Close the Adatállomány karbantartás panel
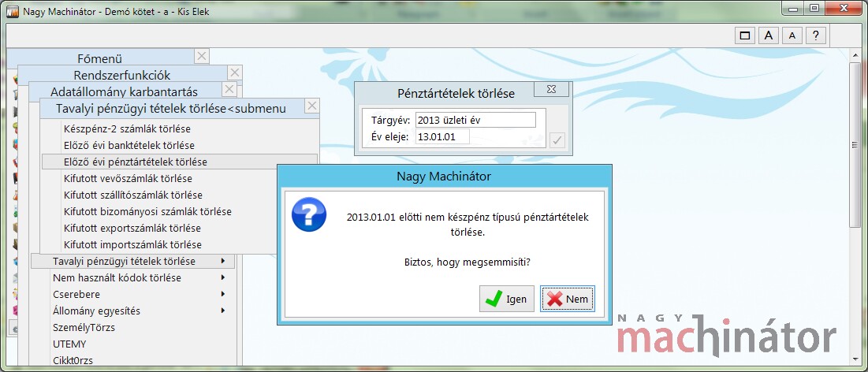 coord(229,89)
